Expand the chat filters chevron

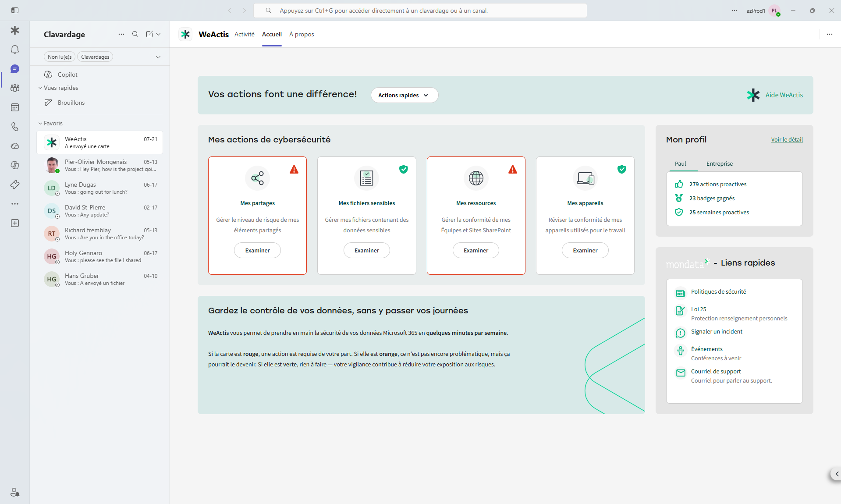[x=158, y=57]
